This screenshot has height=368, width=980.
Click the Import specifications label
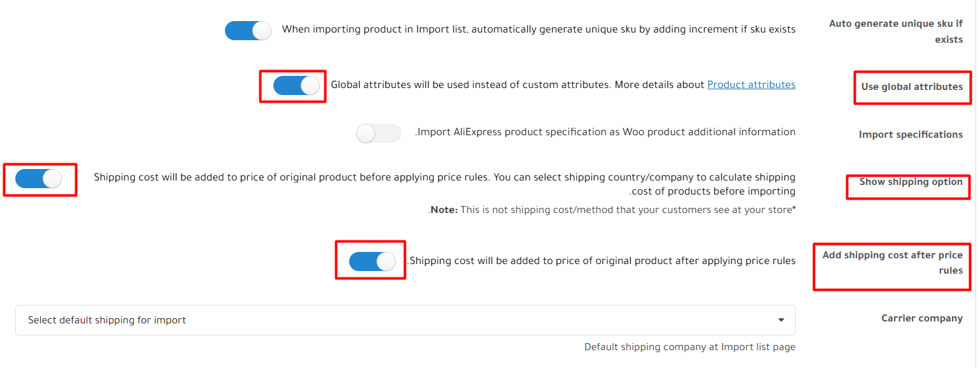pyautogui.click(x=911, y=135)
